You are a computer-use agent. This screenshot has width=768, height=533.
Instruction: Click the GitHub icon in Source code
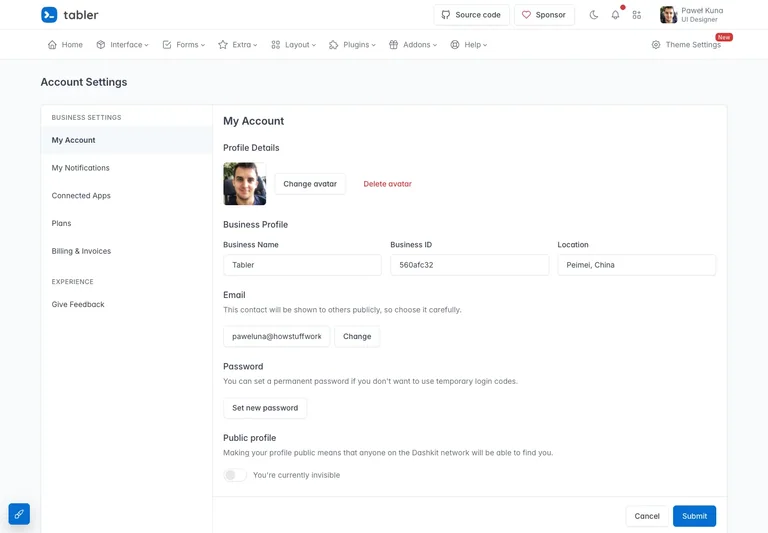click(x=446, y=15)
